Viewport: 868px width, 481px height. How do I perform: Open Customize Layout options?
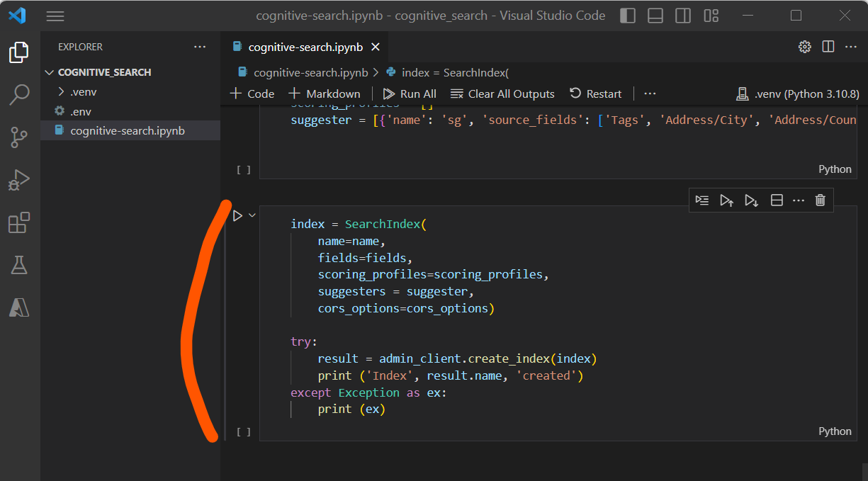click(x=711, y=16)
